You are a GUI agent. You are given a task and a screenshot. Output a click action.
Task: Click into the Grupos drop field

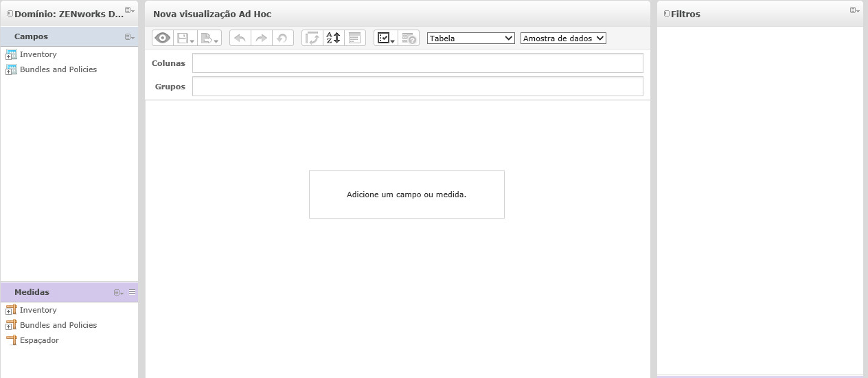(418, 87)
